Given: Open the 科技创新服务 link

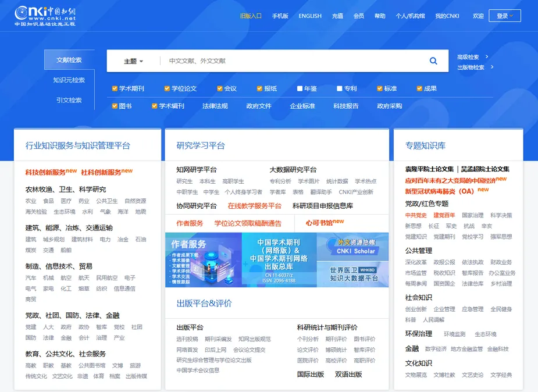Looking at the screenshot, I should point(45,172).
